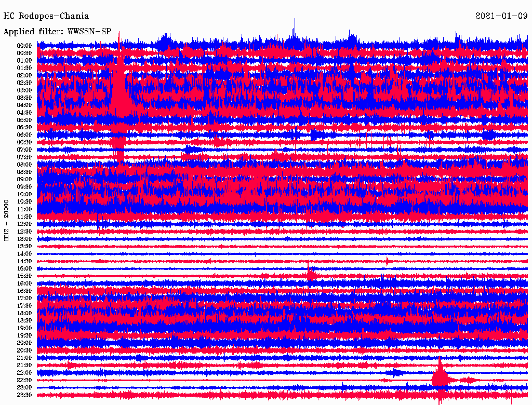532x405 pixels.
Task: Click the small red event on the 14:30 trace
Action: [387, 261]
